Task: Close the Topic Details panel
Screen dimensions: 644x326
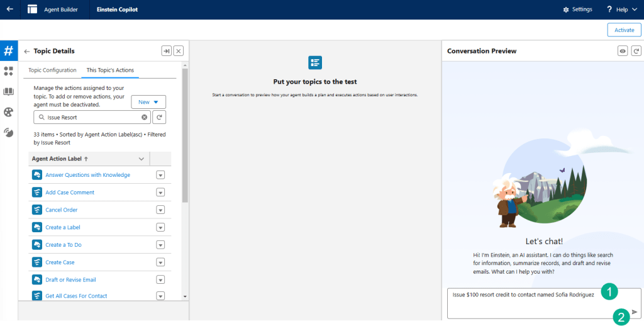Action: click(179, 51)
